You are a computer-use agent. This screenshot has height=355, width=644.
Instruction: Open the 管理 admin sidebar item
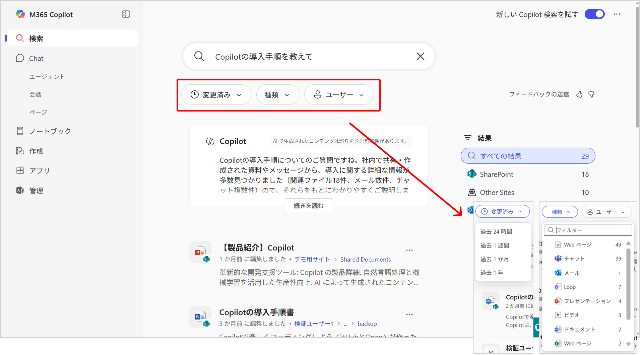click(x=36, y=191)
